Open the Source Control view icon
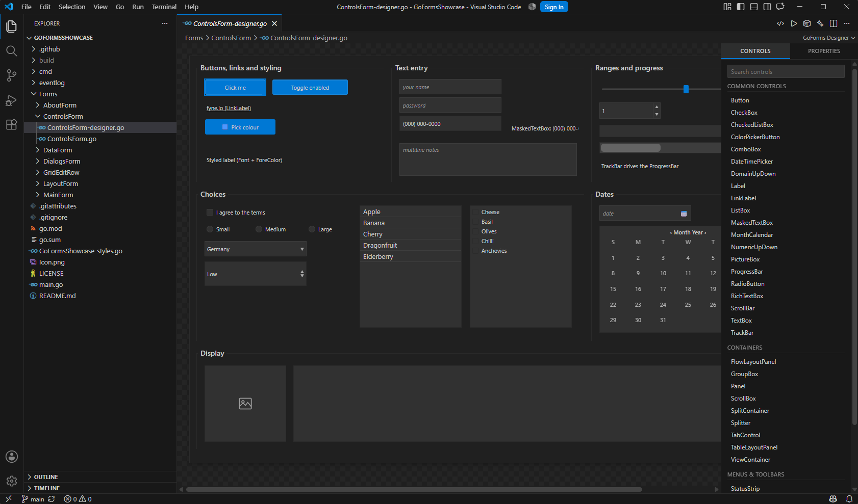858x504 pixels. 11,75
